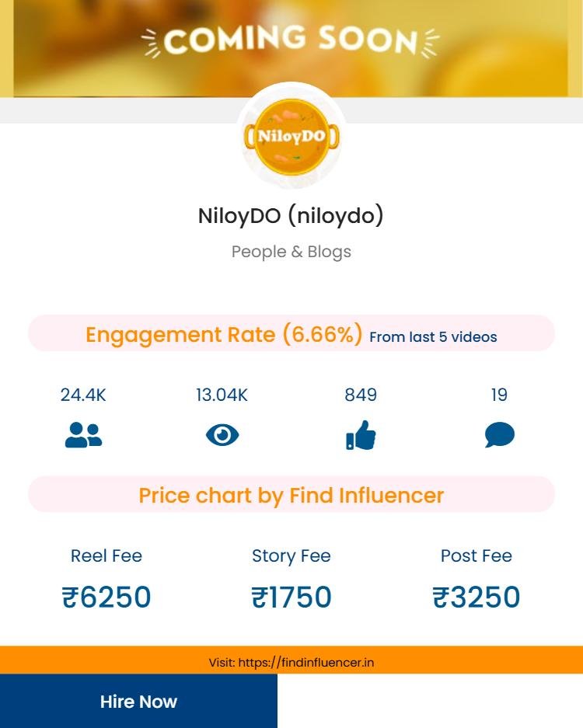Click the From last 5 videos text
Screen dimensions: 583x728
point(433,337)
